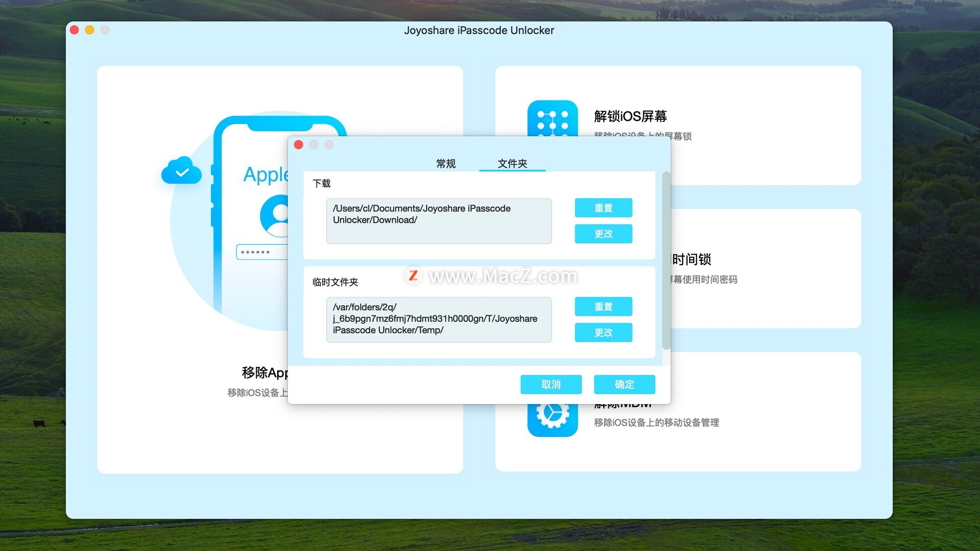Screen dimensions: 980x551
Task: Click the 下载 section label
Action: point(322,183)
